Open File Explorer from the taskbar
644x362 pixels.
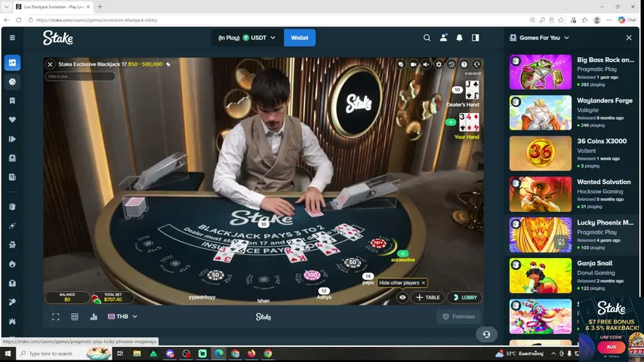tap(137, 354)
